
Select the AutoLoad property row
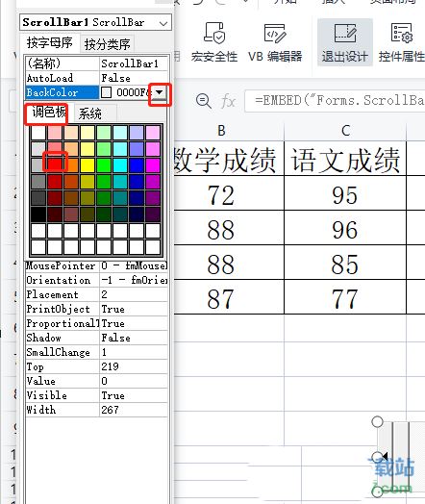tap(96, 78)
